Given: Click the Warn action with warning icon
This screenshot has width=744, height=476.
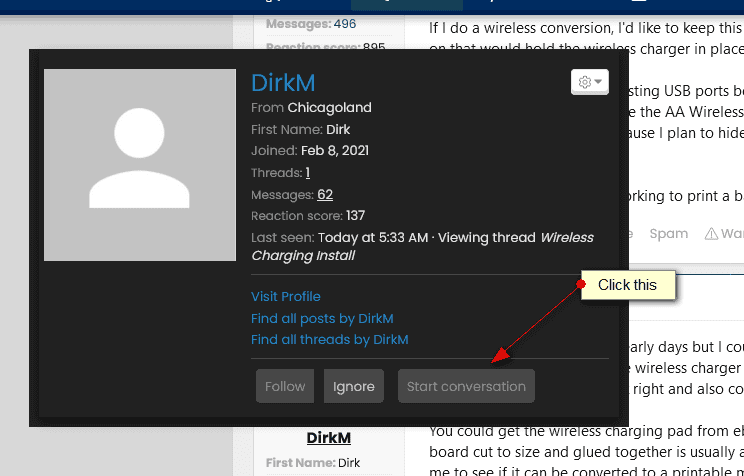Looking at the screenshot, I should pos(724,233).
